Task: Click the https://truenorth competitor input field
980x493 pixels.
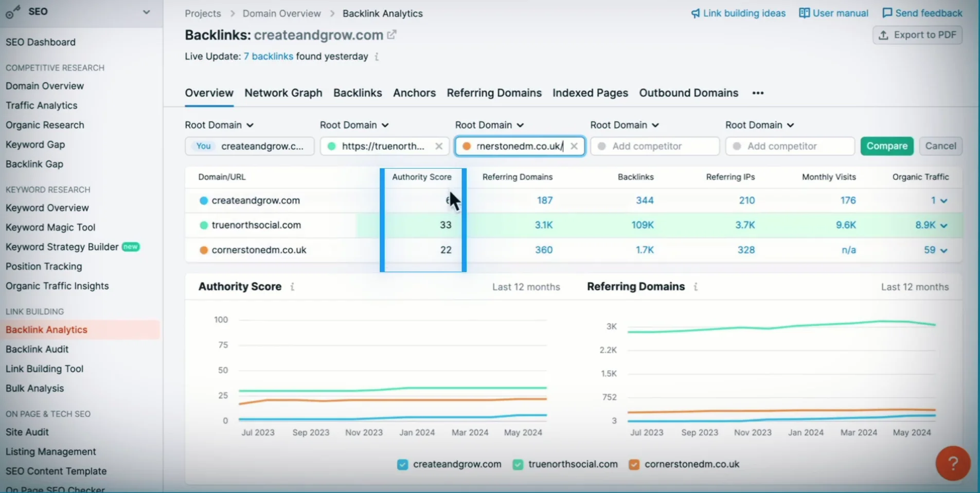Action: coord(384,146)
